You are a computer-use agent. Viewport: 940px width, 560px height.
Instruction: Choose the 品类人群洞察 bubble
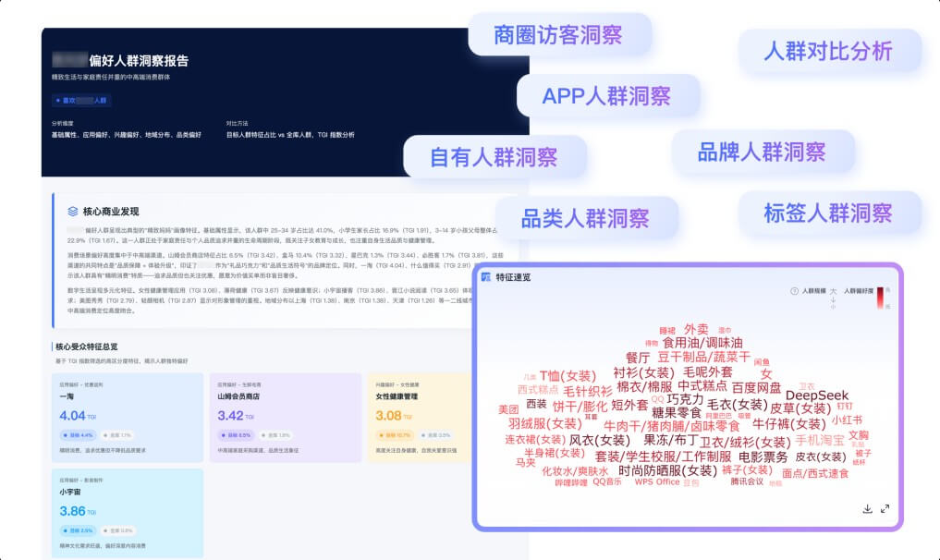(585, 218)
